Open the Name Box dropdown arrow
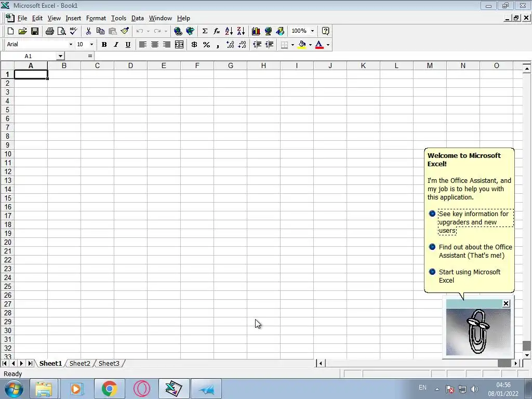 tap(60, 56)
